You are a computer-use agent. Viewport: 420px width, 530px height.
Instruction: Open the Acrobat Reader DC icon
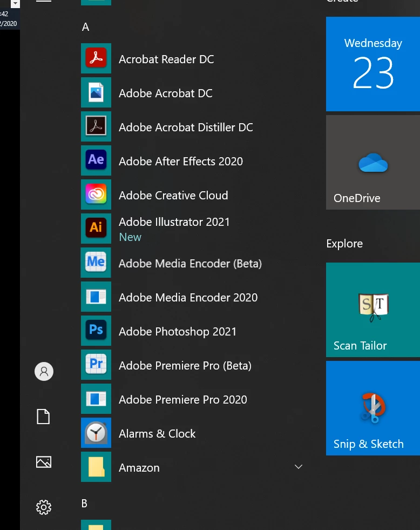pyautogui.click(x=96, y=58)
